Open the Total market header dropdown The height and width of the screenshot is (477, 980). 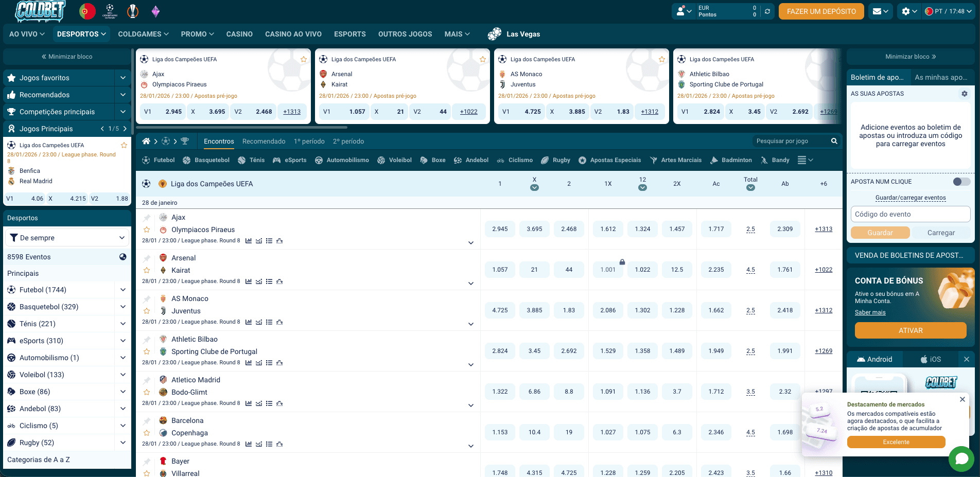pyautogui.click(x=750, y=187)
